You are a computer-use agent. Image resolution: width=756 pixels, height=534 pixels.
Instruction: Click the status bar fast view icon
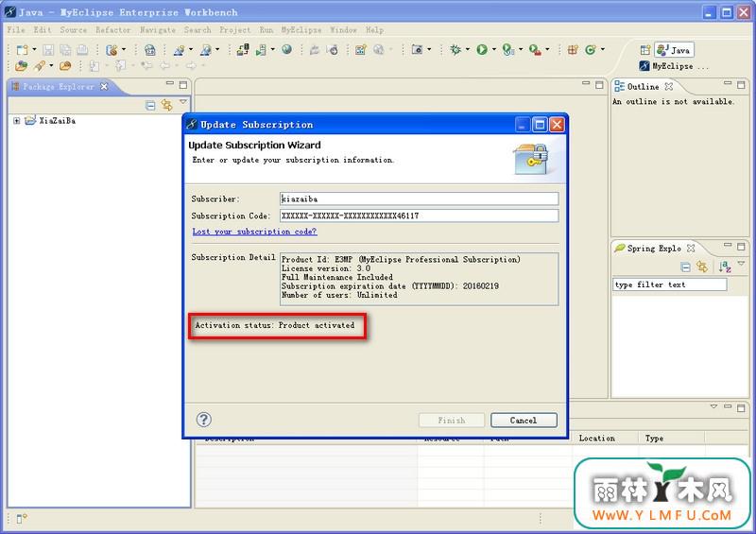(22, 519)
